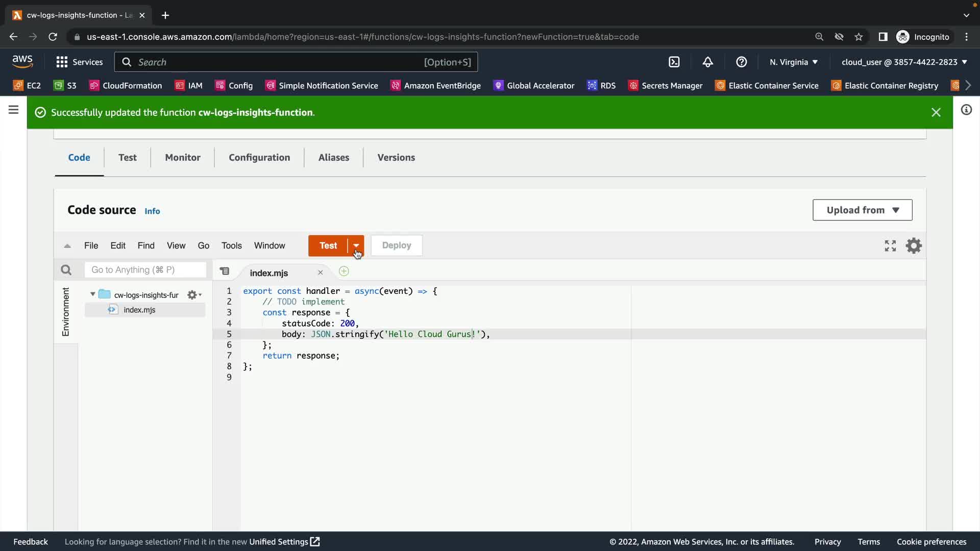Expand the Test button dropdown arrow
Image resolution: width=980 pixels, height=551 pixels.
(356, 245)
